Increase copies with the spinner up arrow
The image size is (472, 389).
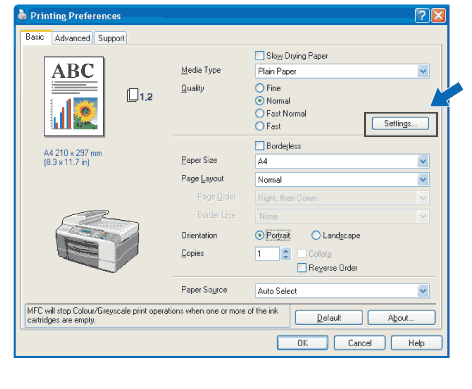(286, 251)
